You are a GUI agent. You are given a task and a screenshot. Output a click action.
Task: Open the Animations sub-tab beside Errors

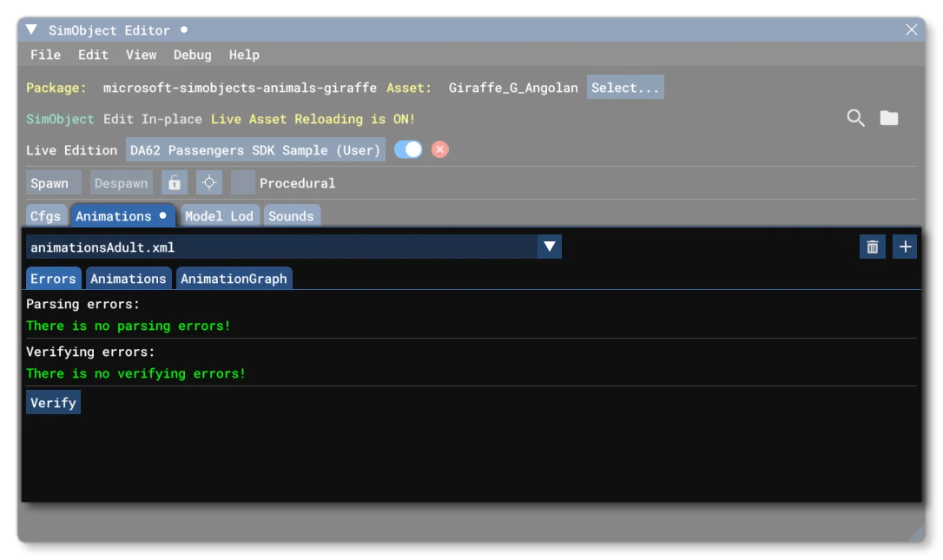pyautogui.click(x=129, y=279)
